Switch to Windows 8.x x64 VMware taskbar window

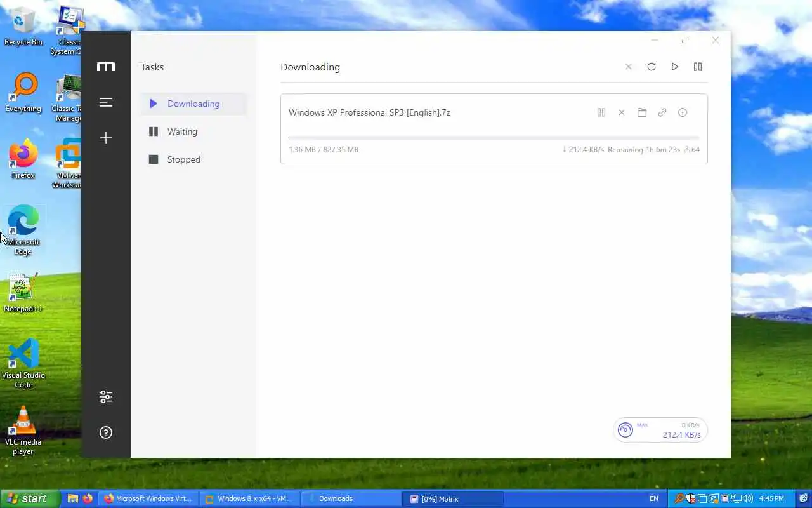tap(249, 498)
